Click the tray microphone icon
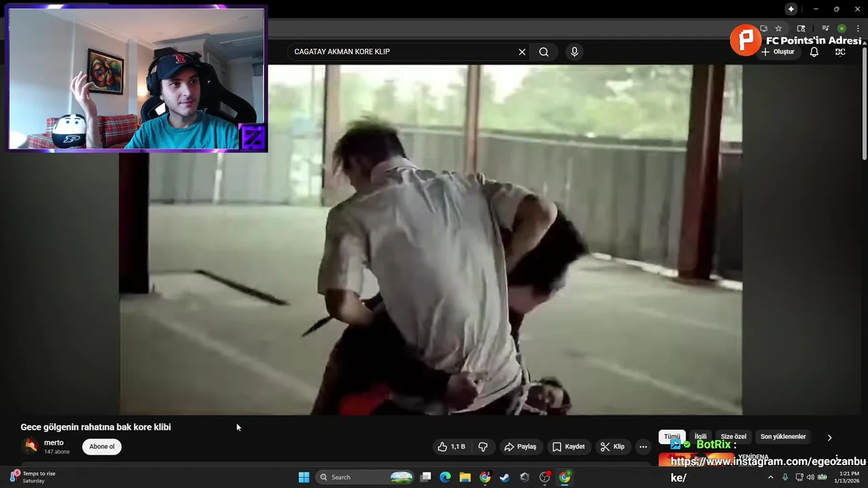The image size is (868, 488). click(x=785, y=477)
